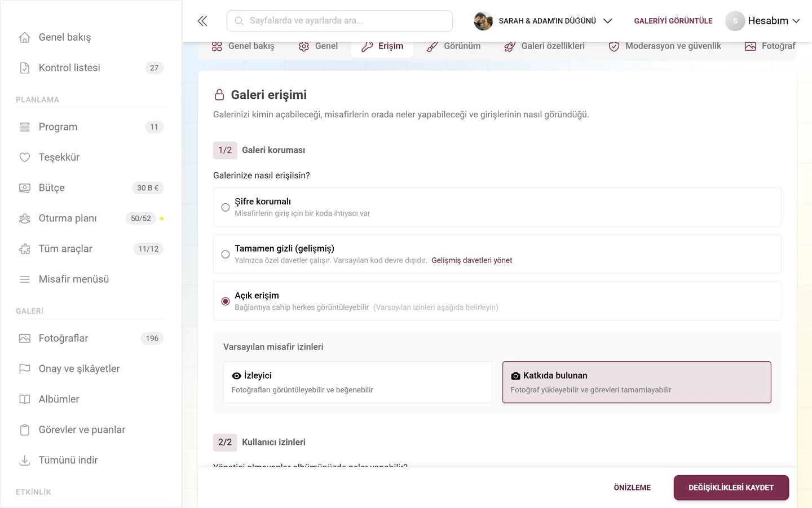Select Tamamen gizli (gelişmiş) radio option
The height and width of the screenshot is (508, 812).
point(226,254)
